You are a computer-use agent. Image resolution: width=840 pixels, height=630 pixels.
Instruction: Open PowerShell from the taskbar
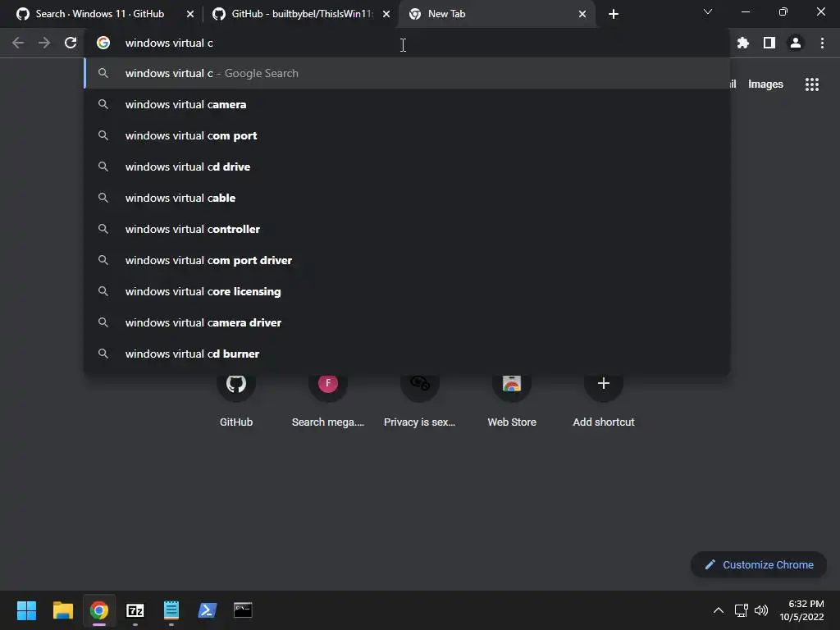(208, 610)
